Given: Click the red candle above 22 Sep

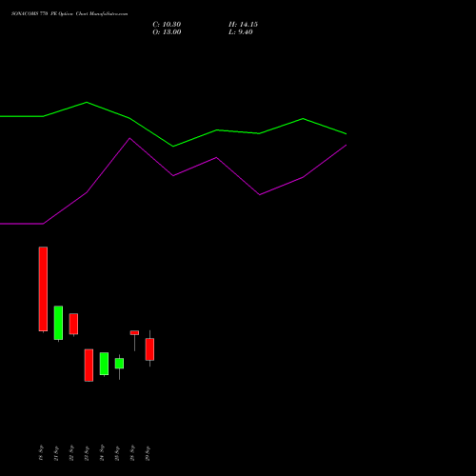Looking at the screenshot, I should (73, 324).
